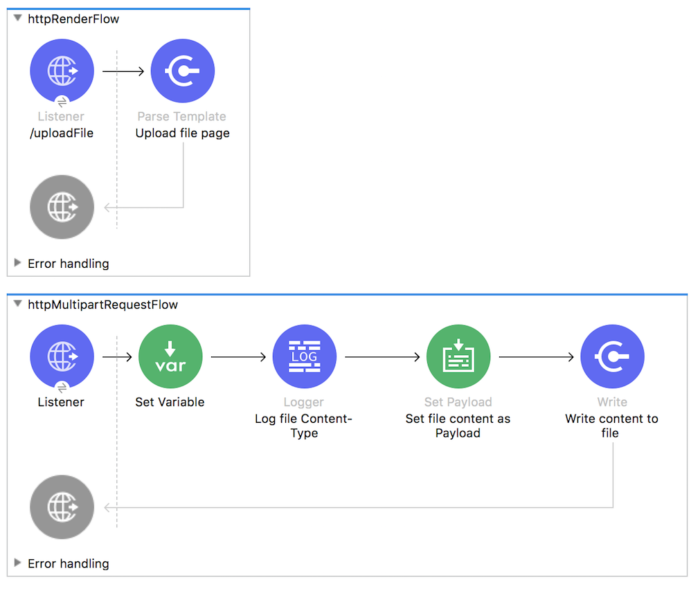Viewport: 700px width, 589px height.
Task: Open the Parse Template "Upload file page" component
Action: click(182, 70)
